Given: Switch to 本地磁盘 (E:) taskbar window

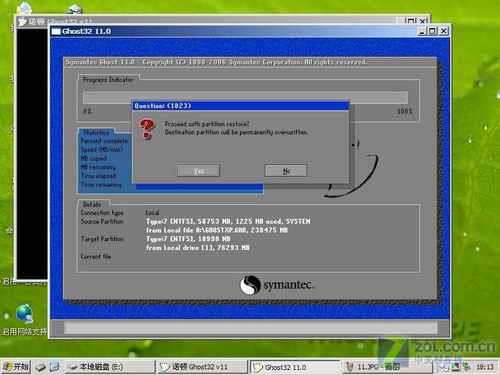Looking at the screenshot, I should pyautogui.click(x=110, y=367).
